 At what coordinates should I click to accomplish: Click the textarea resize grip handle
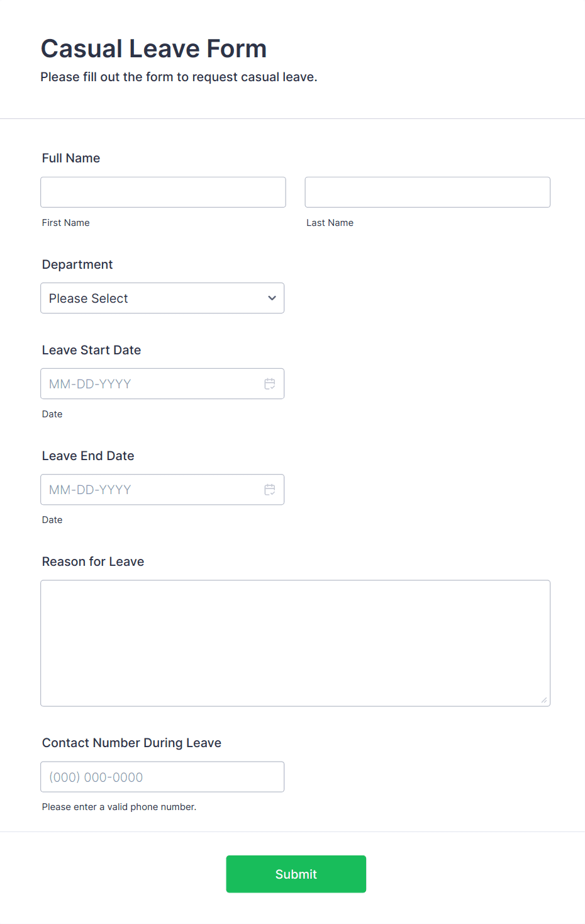click(543, 699)
